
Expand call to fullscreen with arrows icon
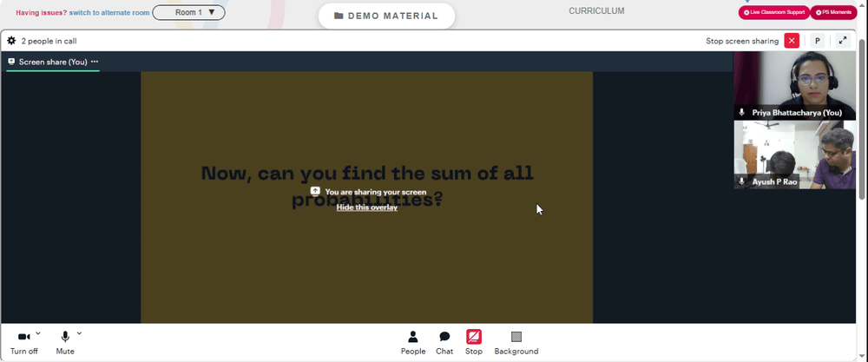(x=843, y=41)
